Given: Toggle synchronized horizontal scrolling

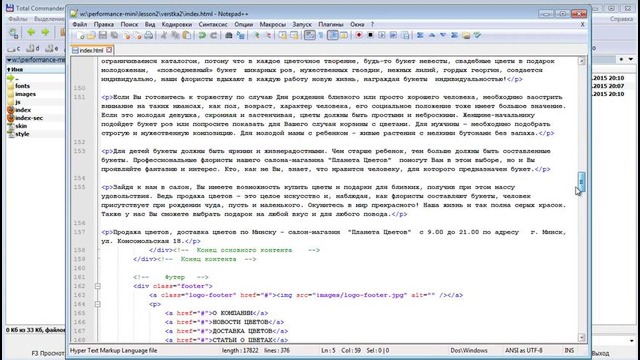Looking at the screenshot, I should 294,35.
